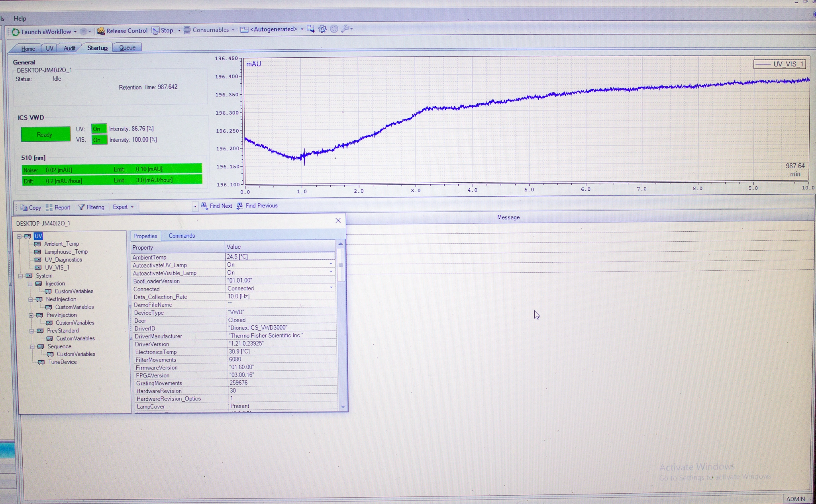Select the UV device tree icon
Screen dimensions: 816x504
(x=27, y=236)
